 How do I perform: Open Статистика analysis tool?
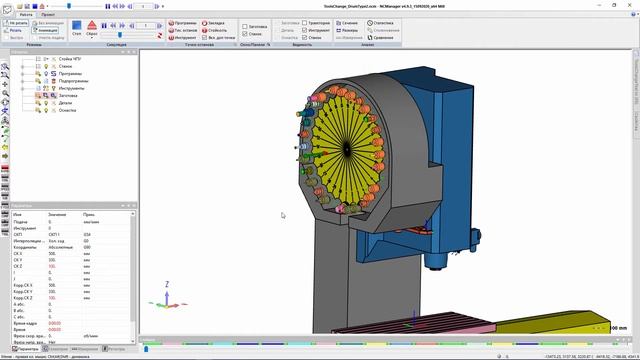tap(380, 23)
